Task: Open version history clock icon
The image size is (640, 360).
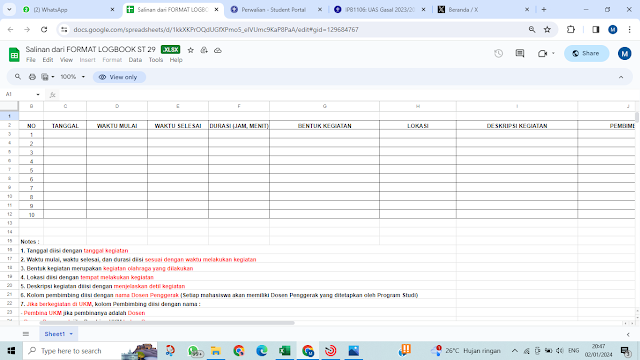Action: click(x=498, y=53)
